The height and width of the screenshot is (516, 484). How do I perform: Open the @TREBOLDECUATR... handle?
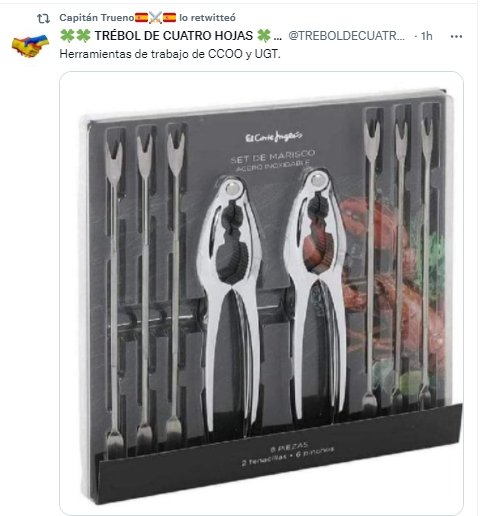(347, 36)
